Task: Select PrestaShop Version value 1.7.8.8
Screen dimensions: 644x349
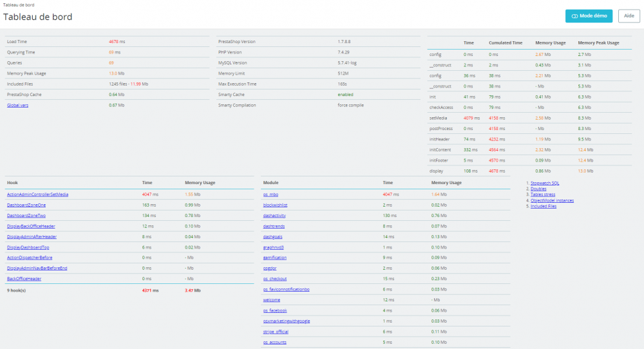Action: pos(344,42)
